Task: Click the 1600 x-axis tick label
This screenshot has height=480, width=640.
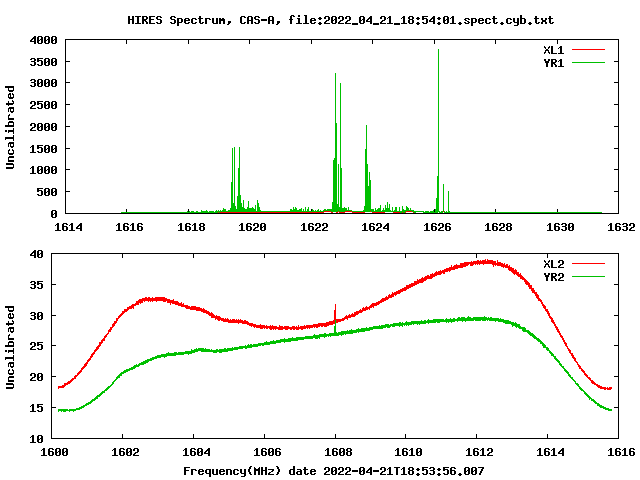Action: pyautogui.click(x=54, y=452)
